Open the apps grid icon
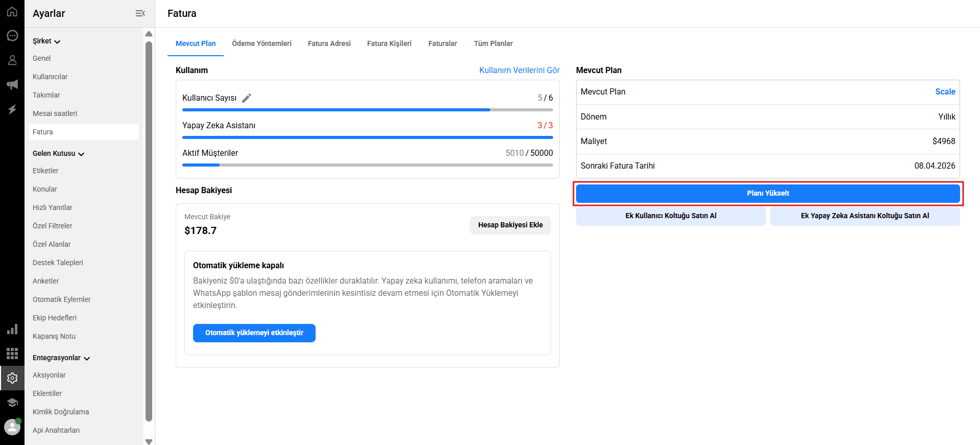 click(x=12, y=354)
